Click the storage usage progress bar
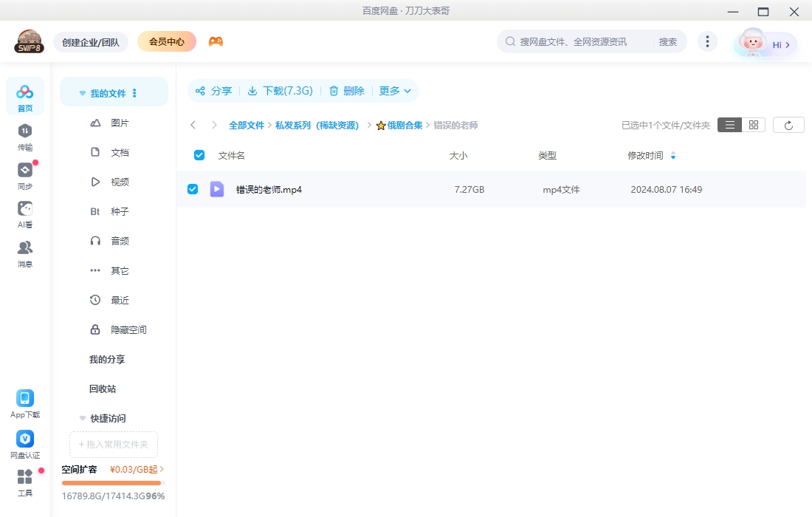The height and width of the screenshot is (517, 812). click(111, 483)
